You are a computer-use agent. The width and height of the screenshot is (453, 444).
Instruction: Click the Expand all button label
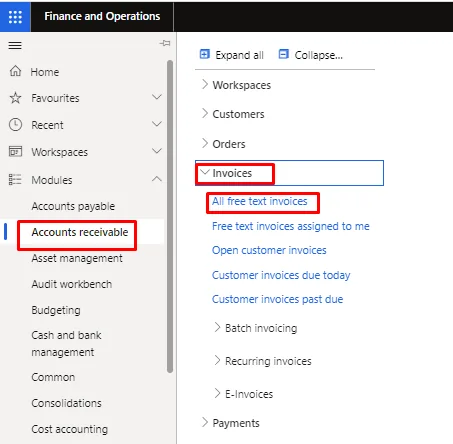point(240,55)
